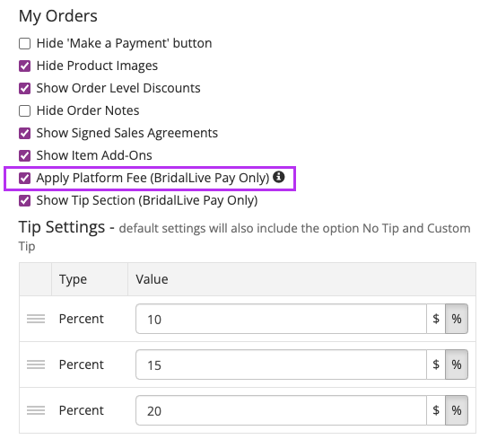497x448 pixels.
Task: Click the tip value field containing 10
Action: (x=281, y=319)
